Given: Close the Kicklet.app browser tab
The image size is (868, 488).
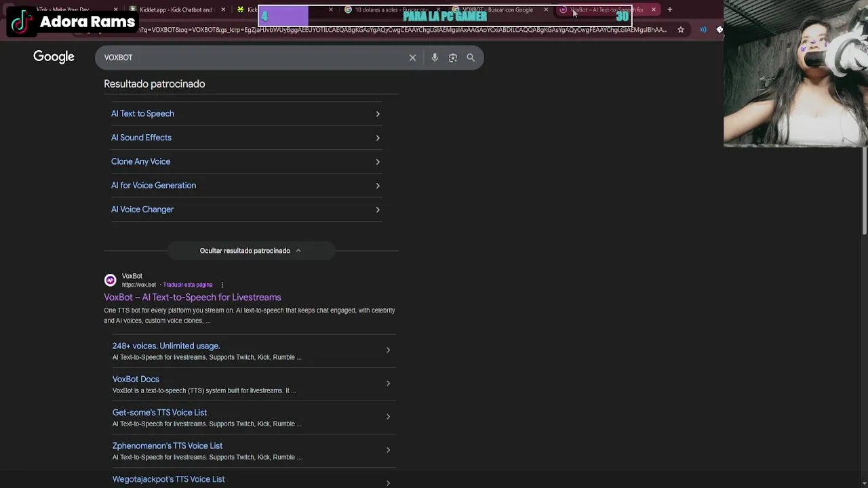Looking at the screenshot, I should coord(223,9).
